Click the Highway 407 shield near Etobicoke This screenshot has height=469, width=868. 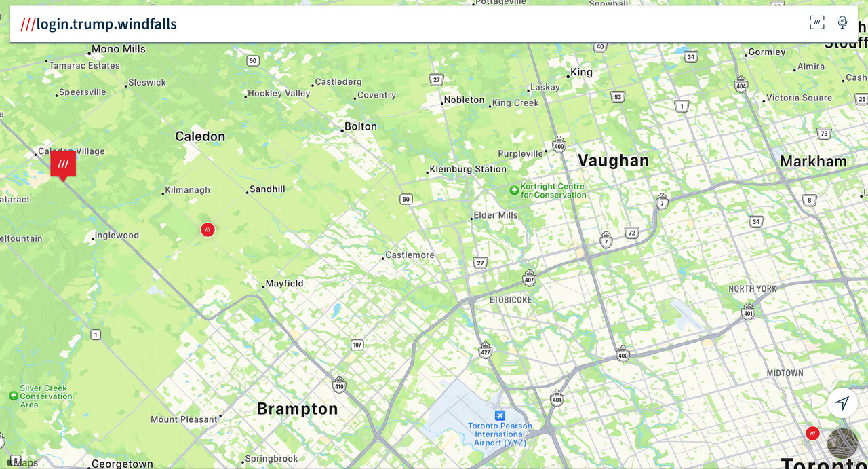coord(529,278)
